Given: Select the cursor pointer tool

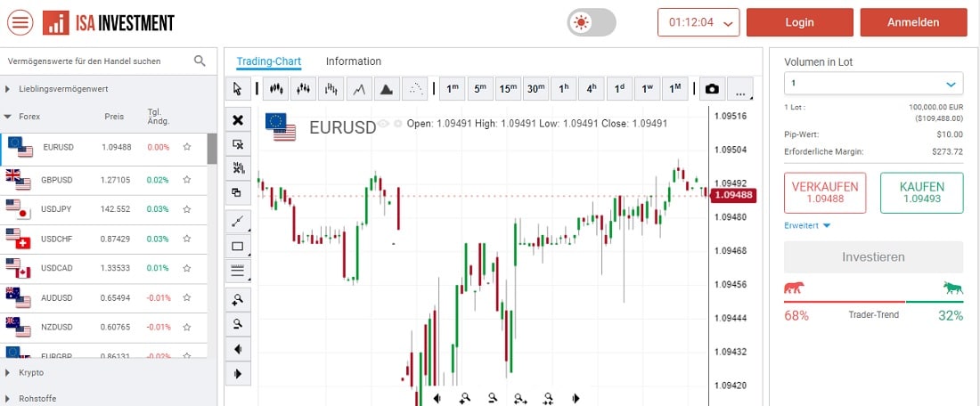Looking at the screenshot, I should (x=237, y=88).
